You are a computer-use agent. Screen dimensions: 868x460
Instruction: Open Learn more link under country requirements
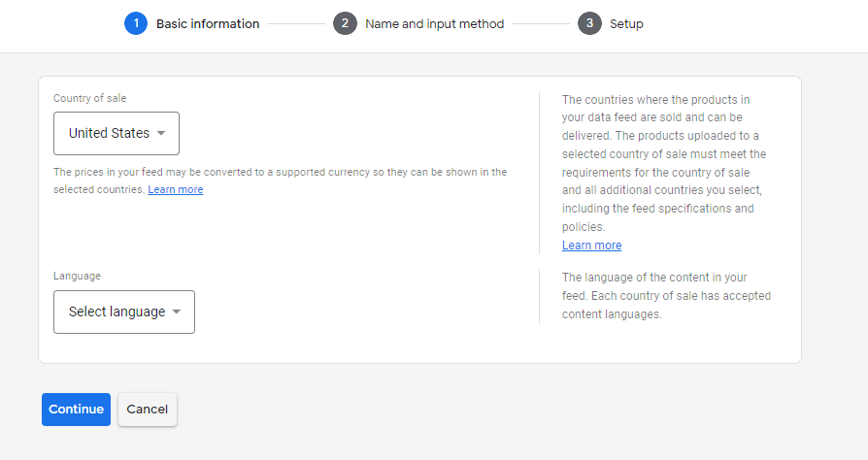pyautogui.click(x=591, y=246)
